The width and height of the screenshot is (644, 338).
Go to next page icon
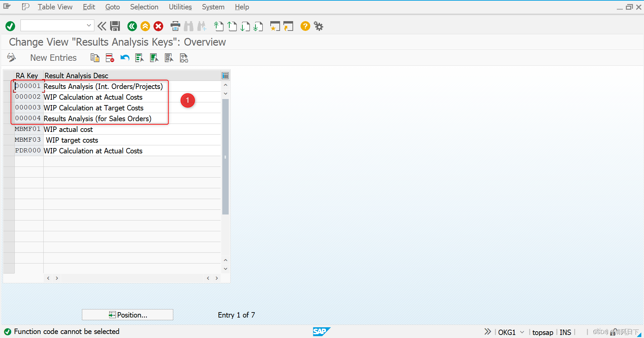click(x=245, y=26)
